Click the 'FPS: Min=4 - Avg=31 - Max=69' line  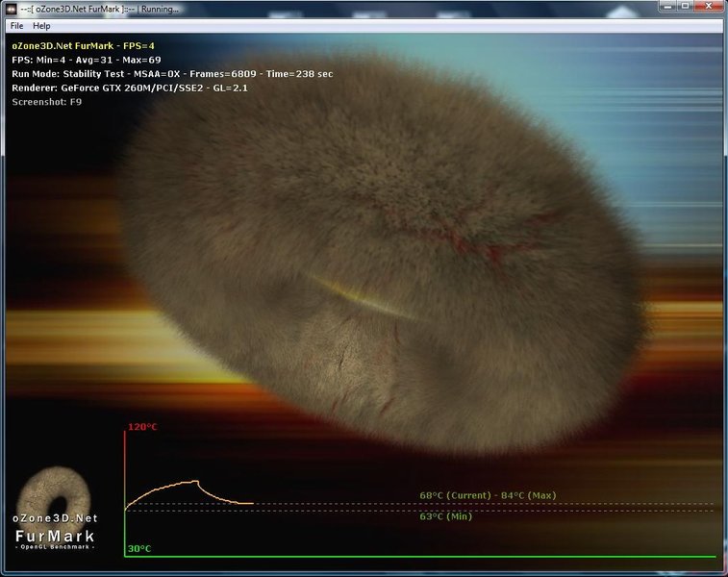tap(87, 60)
